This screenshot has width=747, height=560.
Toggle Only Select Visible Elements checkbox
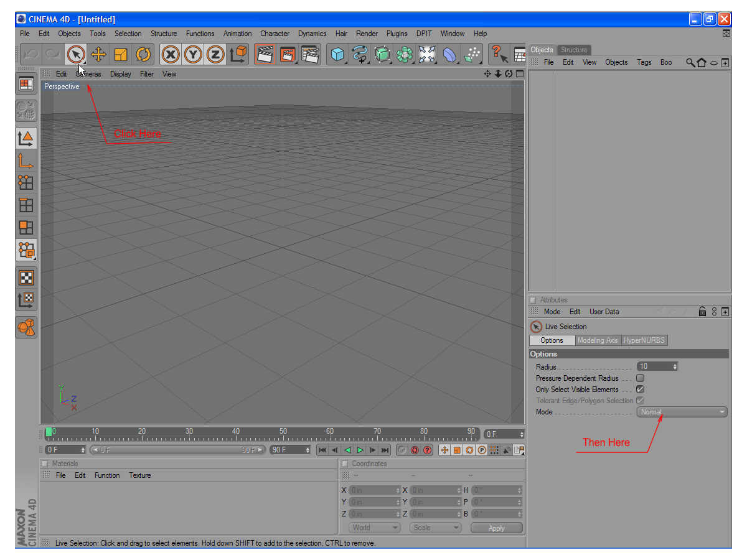pyautogui.click(x=640, y=389)
